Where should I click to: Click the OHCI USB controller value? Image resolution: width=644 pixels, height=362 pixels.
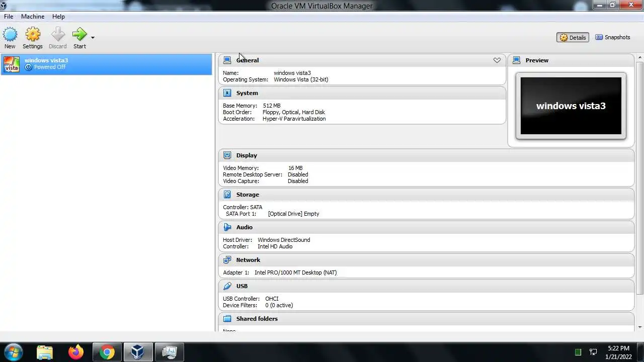272,299
